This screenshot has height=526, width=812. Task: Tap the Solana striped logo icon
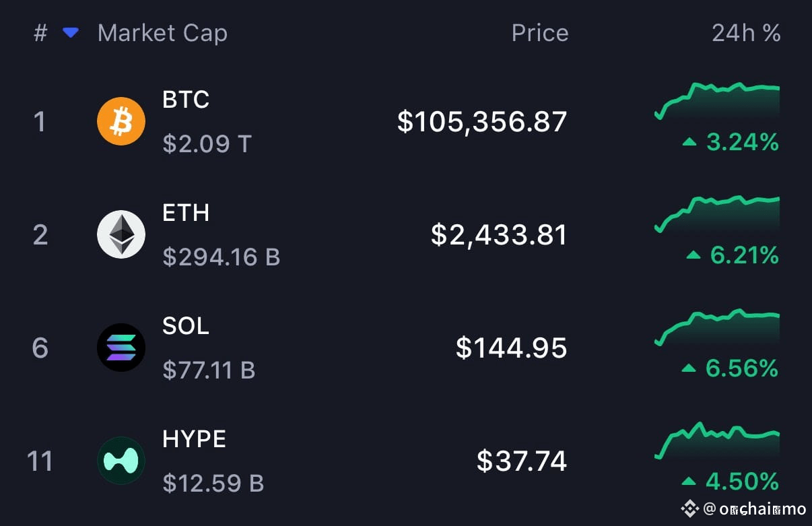(x=121, y=348)
